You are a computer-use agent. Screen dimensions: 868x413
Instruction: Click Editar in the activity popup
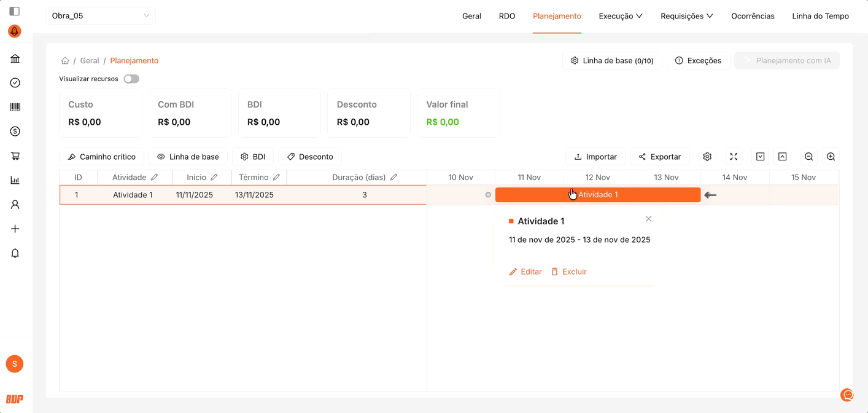point(525,272)
